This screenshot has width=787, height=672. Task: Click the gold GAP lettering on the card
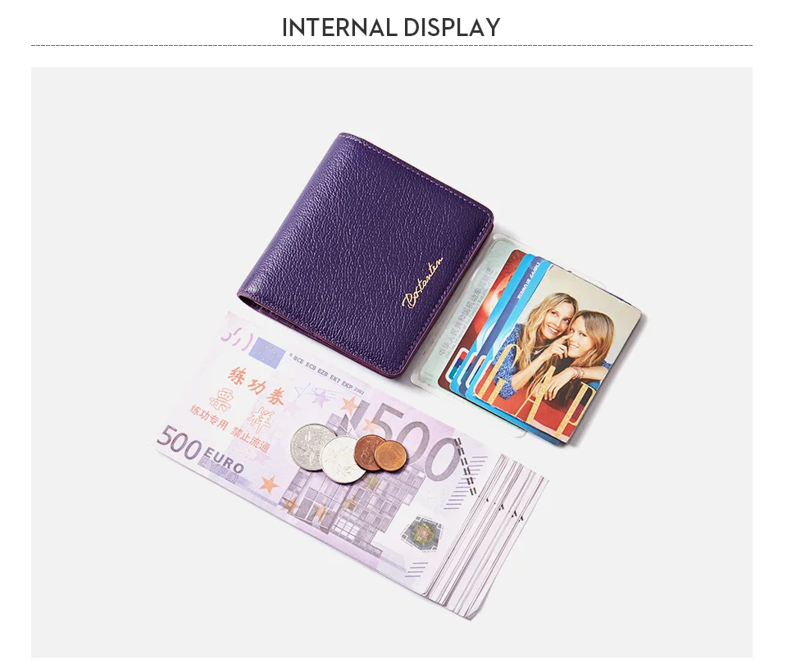pos(542,393)
